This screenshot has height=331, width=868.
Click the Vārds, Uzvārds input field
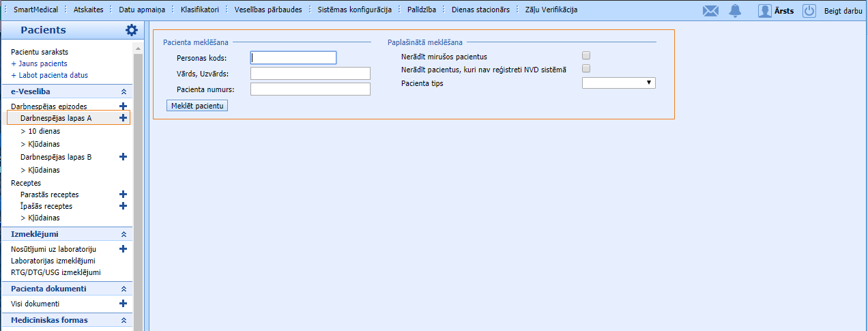click(x=310, y=73)
